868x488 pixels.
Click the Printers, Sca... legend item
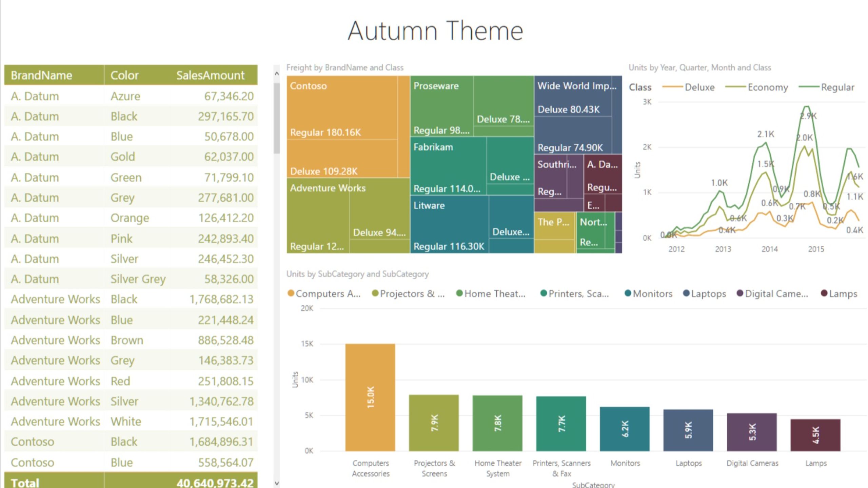[574, 293]
